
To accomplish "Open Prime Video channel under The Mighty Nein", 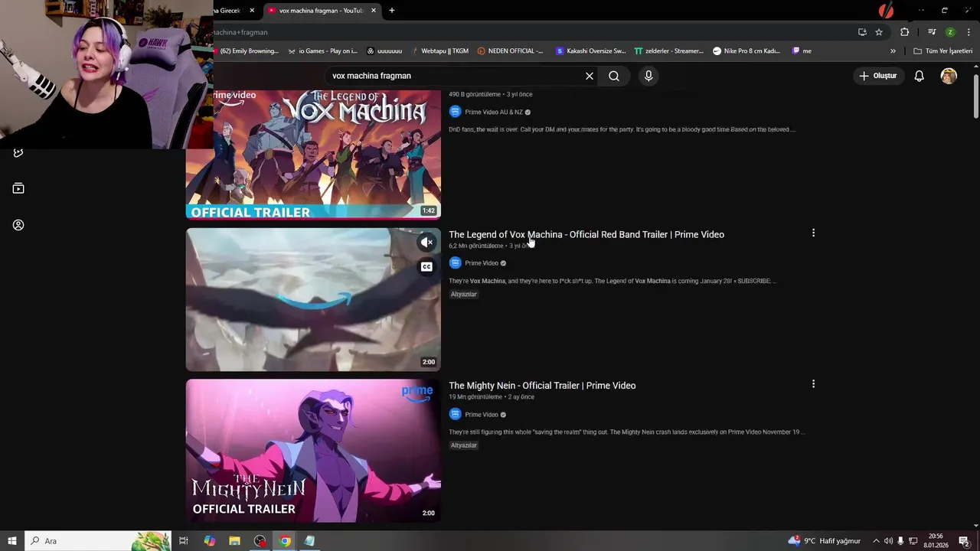I will pos(482,415).
